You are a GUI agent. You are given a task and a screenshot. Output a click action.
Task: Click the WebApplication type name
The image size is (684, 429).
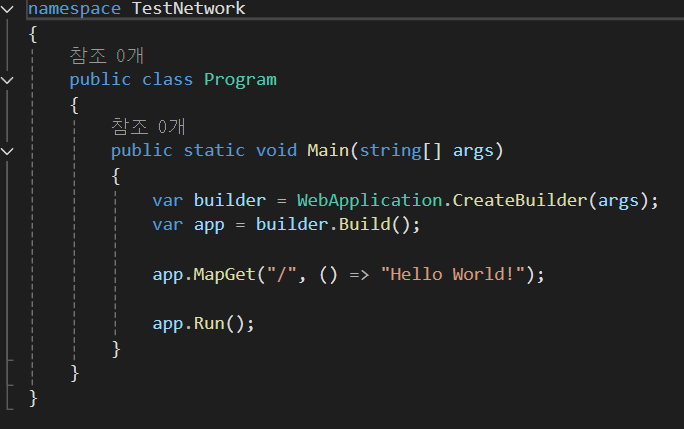coord(369,201)
